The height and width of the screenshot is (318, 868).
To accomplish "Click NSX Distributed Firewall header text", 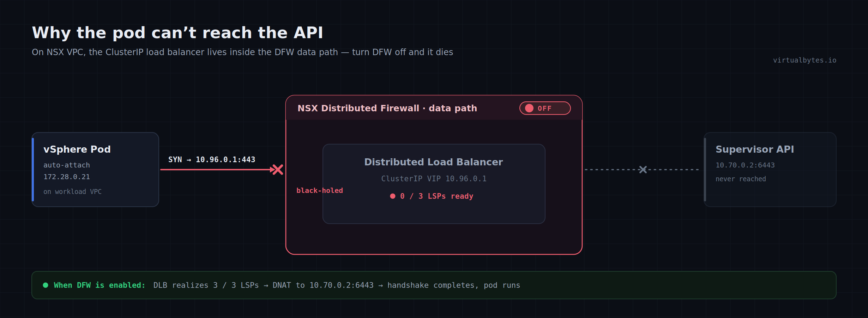I will [x=387, y=108].
